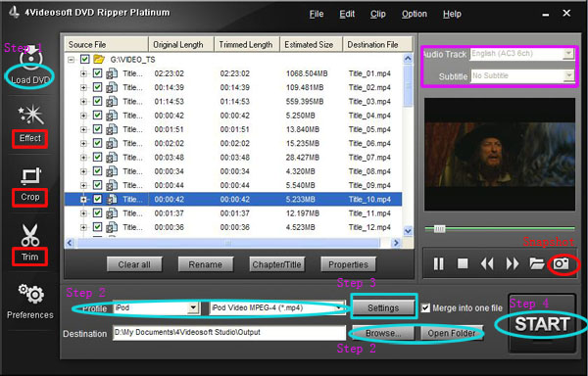The width and height of the screenshot is (588, 376).
Task: Click the G:\VIDEO_TS folder icon
Action: point(99,59)
